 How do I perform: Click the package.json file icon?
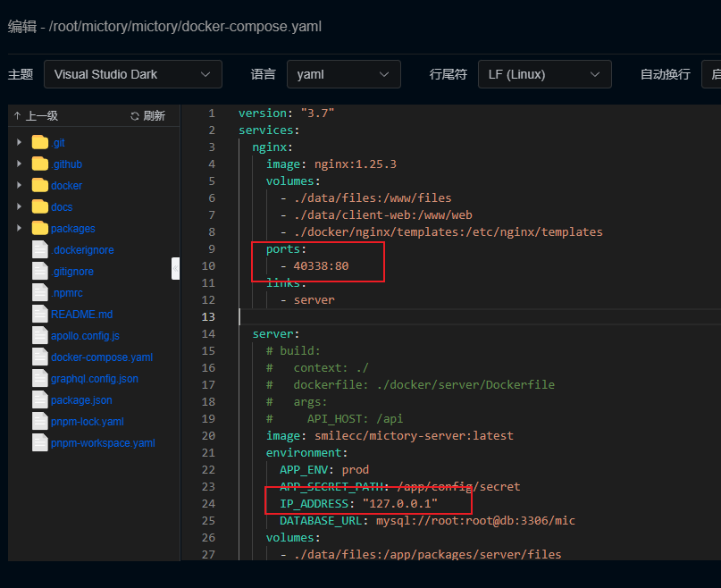[x=40, y=400]
